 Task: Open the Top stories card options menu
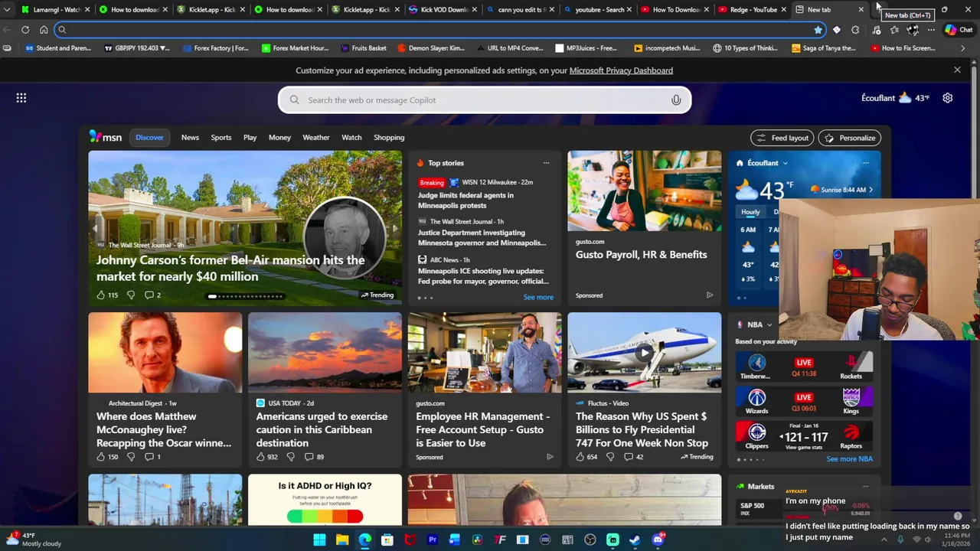coord(546,163)
